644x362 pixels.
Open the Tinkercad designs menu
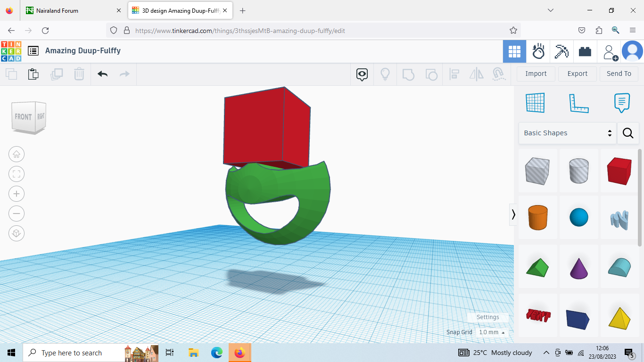pyautogui.click(x=33, y=51)
